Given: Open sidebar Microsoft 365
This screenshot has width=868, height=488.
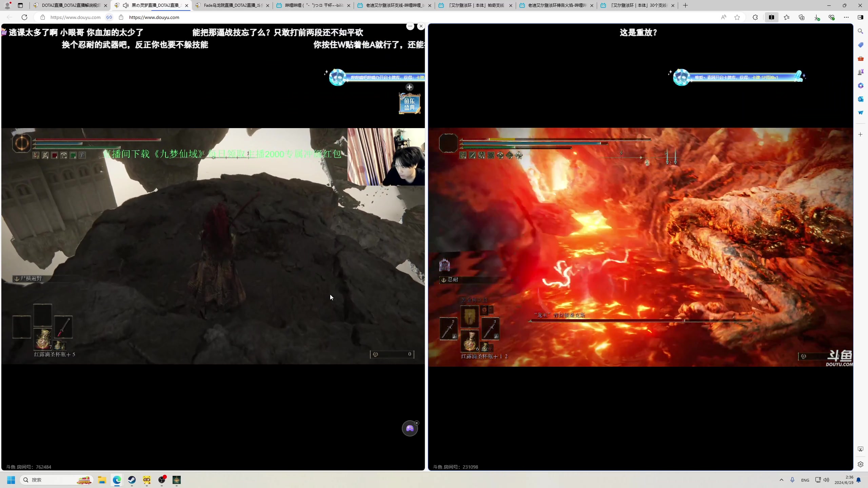Looking at the screenshot, I should tap(861, 85).
